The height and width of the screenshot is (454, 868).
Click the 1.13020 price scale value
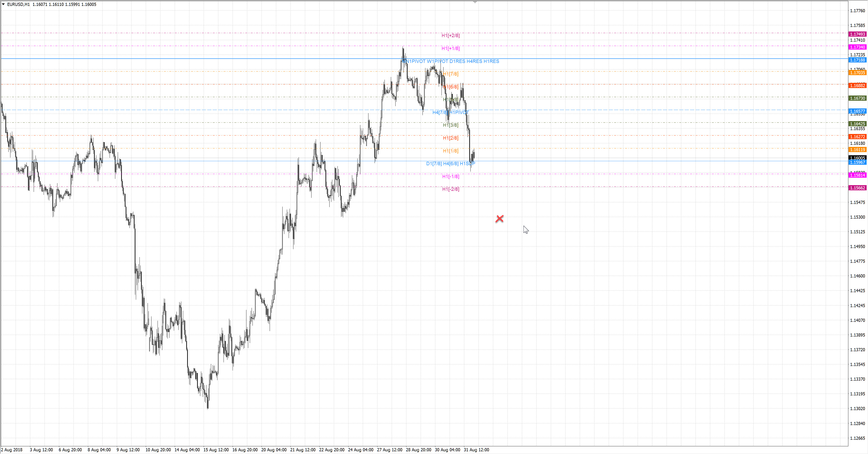pos(857,409)
